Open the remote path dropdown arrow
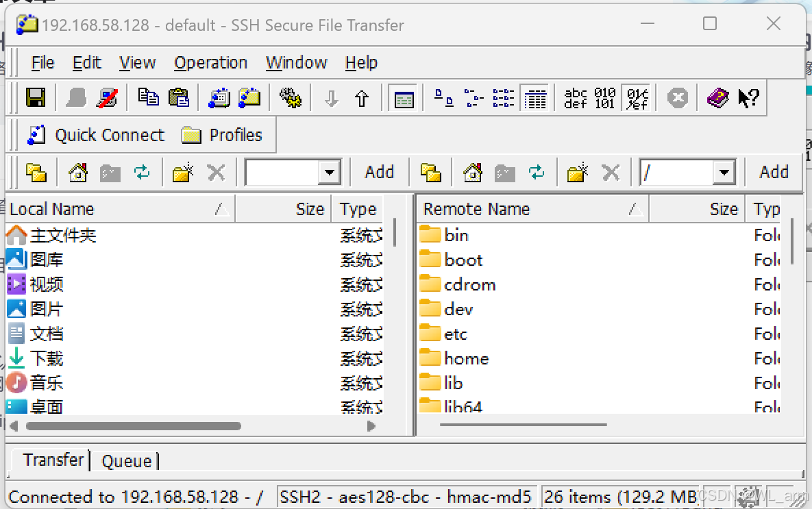Viewport: 812px width, 509px height. pyautogui.click(x=724, y=173)
